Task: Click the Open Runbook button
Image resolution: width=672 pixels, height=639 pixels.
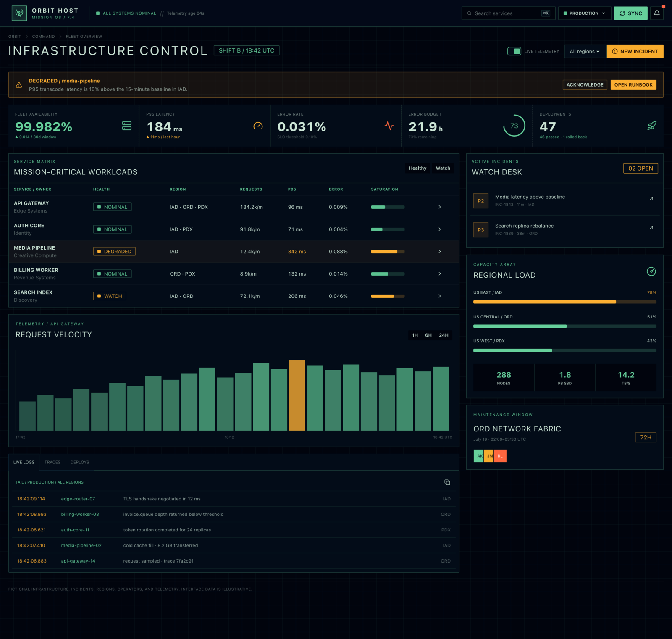Action: [x=633, y=85]
